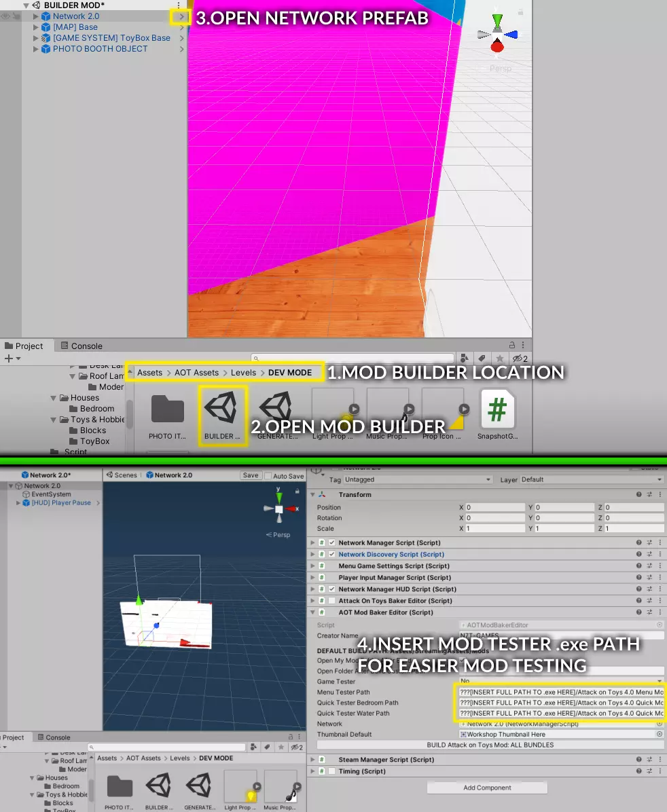Switch to the Console tab in BUILDER MOD window
The image size is (667, 812).
click(82, 346)
